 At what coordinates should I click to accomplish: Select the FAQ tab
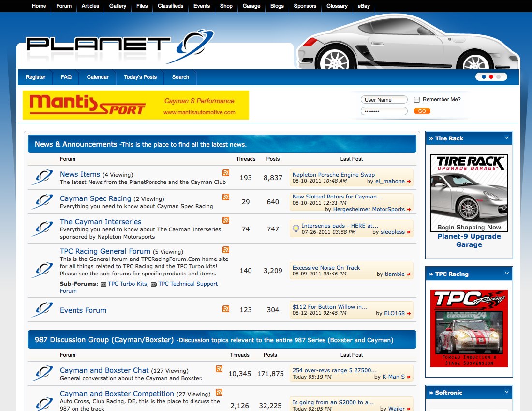click(66, 77)
